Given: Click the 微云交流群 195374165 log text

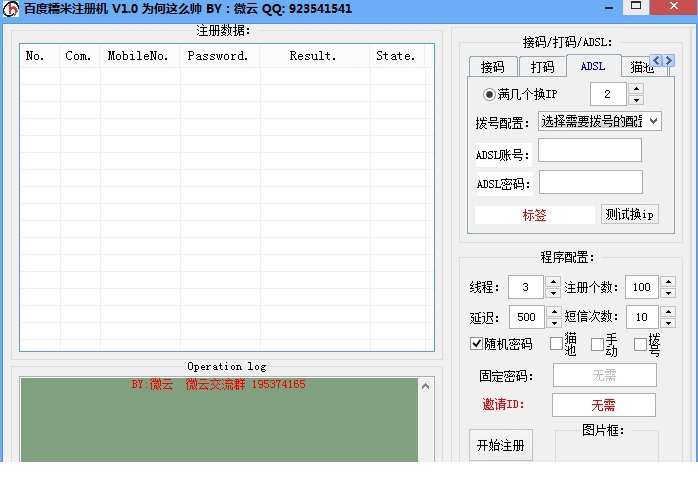Looking at the screenshot, I should [245, 384].
